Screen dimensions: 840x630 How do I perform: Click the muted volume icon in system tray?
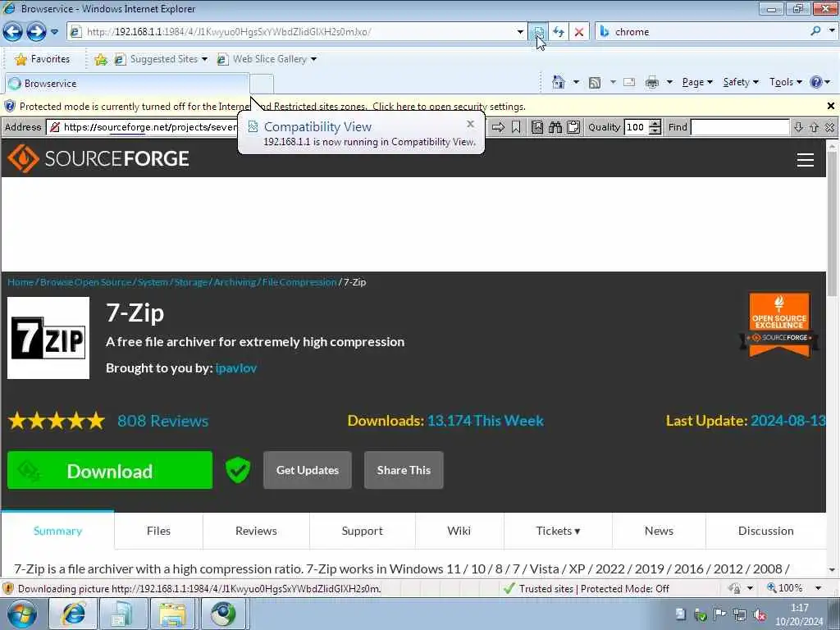point(759,614)
